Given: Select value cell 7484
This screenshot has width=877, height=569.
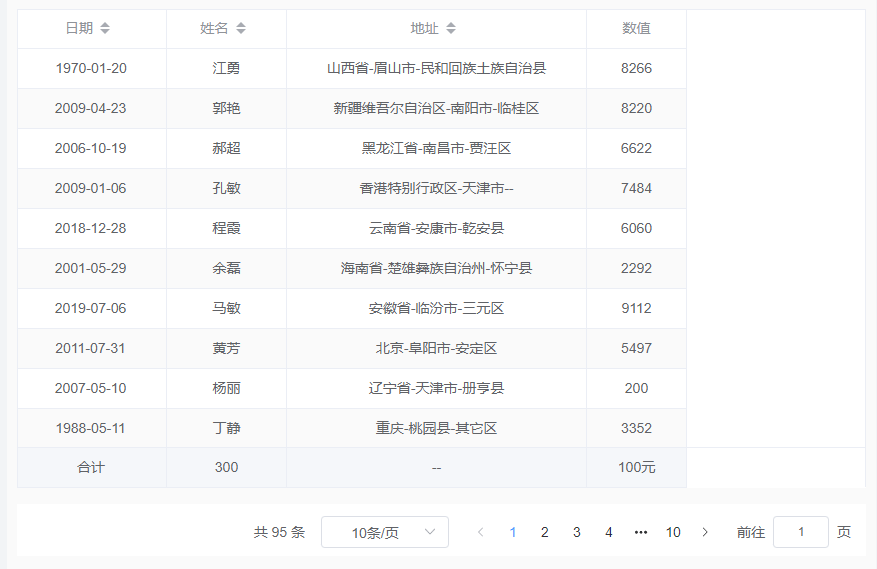Looking at the screenshot, I should [636, 188].
